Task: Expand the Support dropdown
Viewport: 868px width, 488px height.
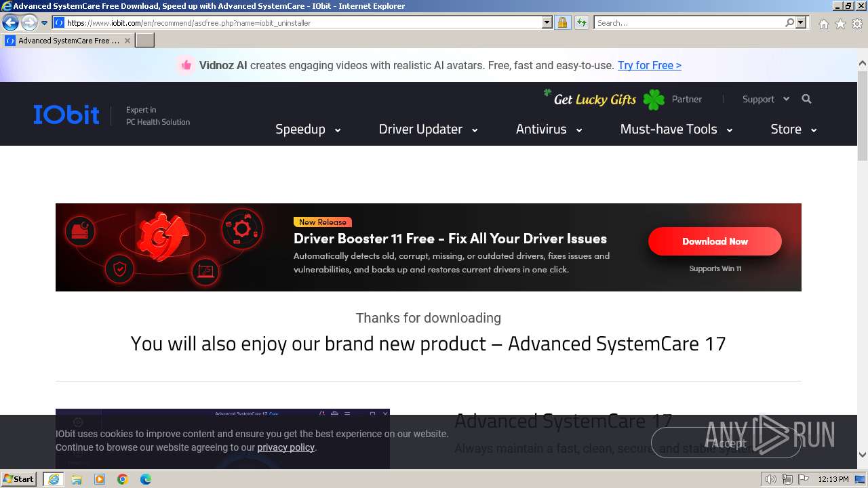Action: click(766, 99)
